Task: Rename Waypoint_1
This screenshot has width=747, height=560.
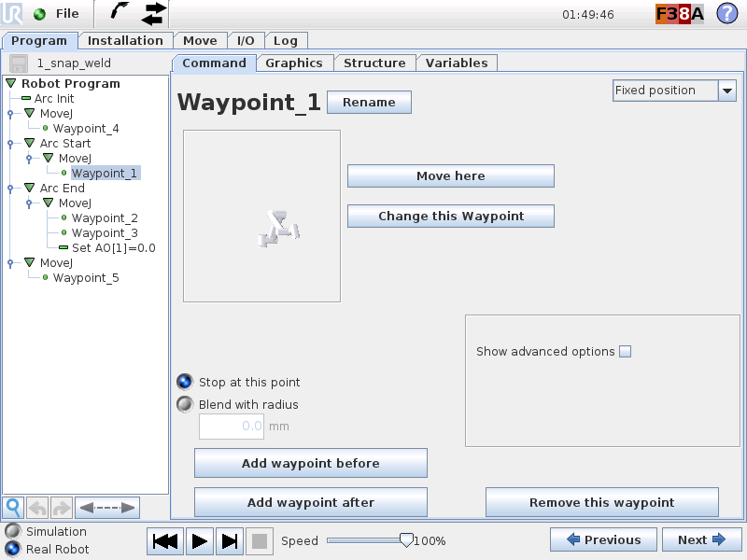Action: click(x=369, y=102)
